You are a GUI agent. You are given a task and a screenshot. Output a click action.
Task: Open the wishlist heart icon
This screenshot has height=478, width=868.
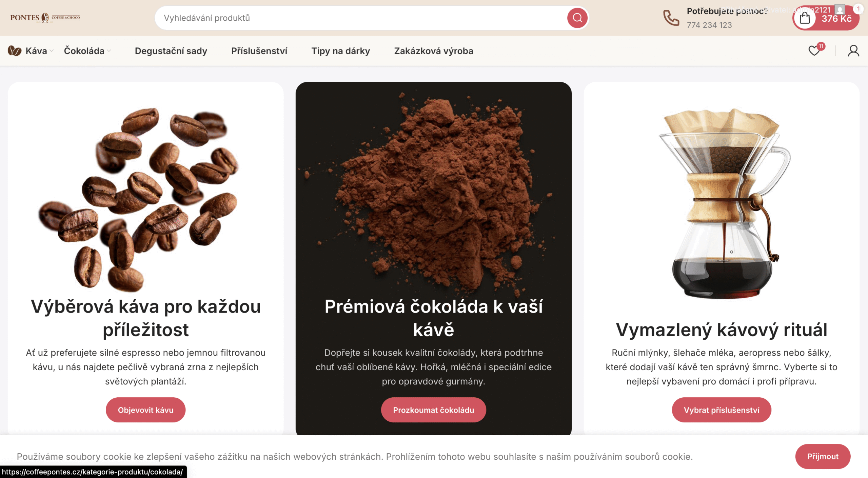pyautogui.click(x=814, y=51)
